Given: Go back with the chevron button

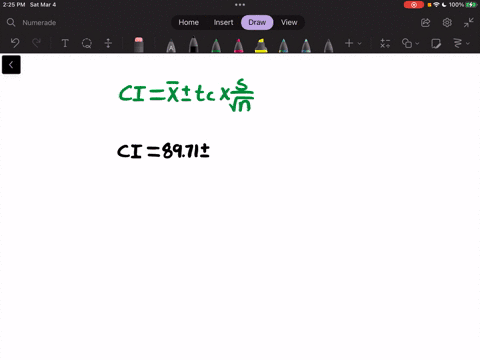Looking at the screenshot, I should tap(11, 65).
